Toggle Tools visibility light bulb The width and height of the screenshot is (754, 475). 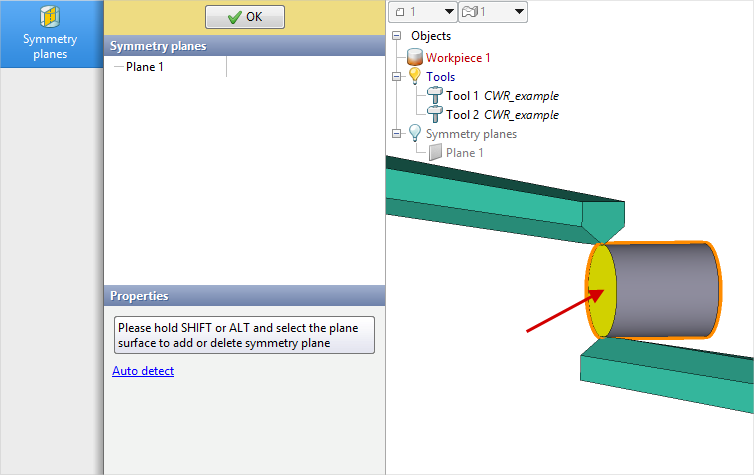[415, 77]
